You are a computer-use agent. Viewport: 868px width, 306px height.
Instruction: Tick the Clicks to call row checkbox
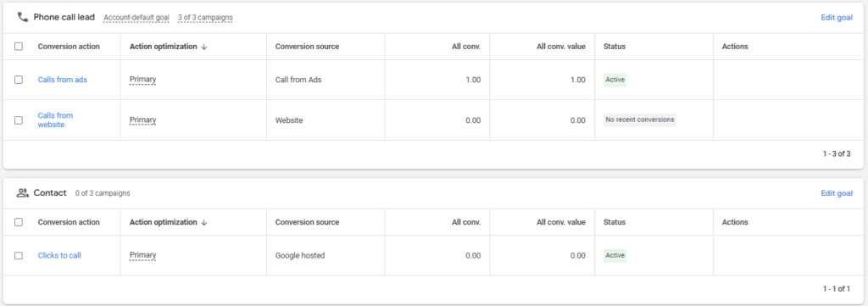click(x=19, y=256)
